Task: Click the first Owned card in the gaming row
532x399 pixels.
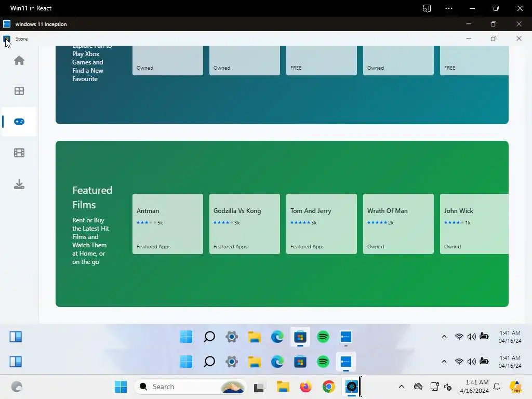Action: (x=168, y=60)
